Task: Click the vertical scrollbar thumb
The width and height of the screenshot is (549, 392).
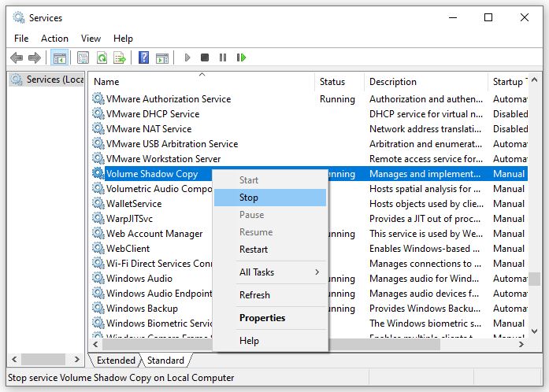Action: [534, 279]
